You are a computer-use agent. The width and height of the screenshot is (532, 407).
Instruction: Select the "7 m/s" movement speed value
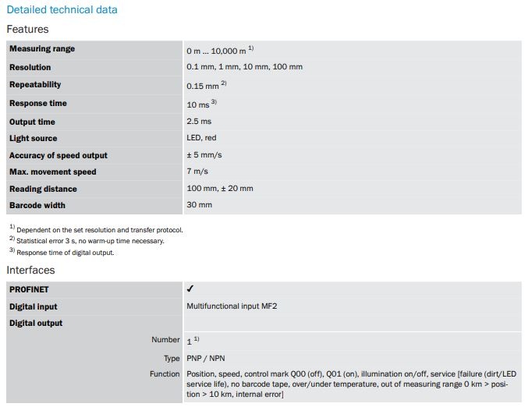197,172
